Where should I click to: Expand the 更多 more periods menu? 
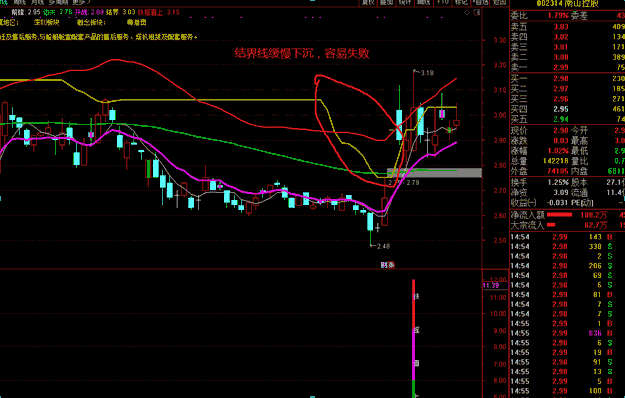[81, 2]
